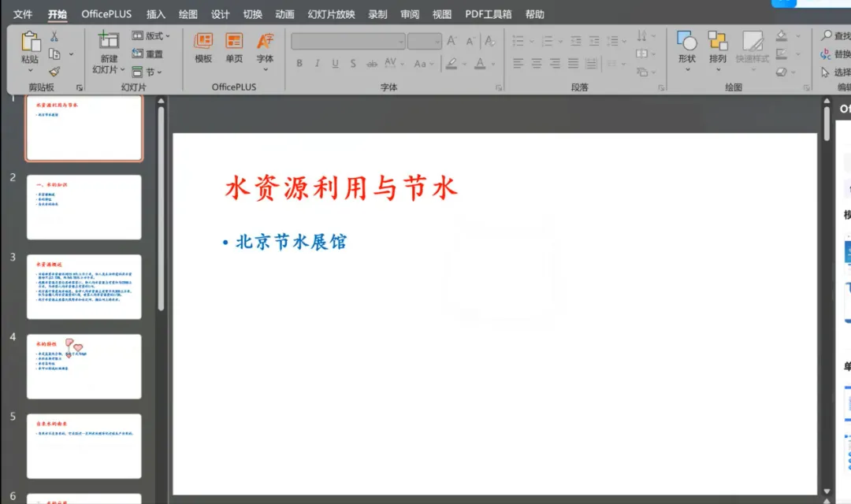Click the Clear All Formatting icon
Image resolution: width=851 pixels, height=504 pixels.
coord(489,41)
